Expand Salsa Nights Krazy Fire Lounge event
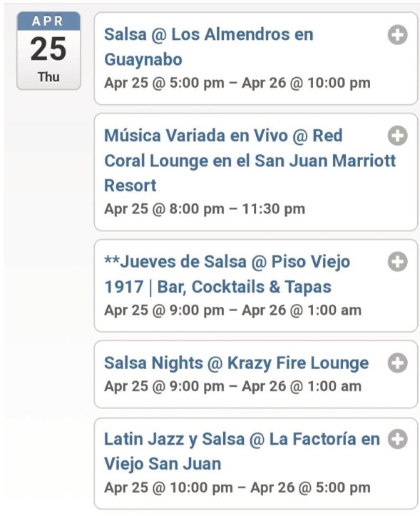 point(397,363)
